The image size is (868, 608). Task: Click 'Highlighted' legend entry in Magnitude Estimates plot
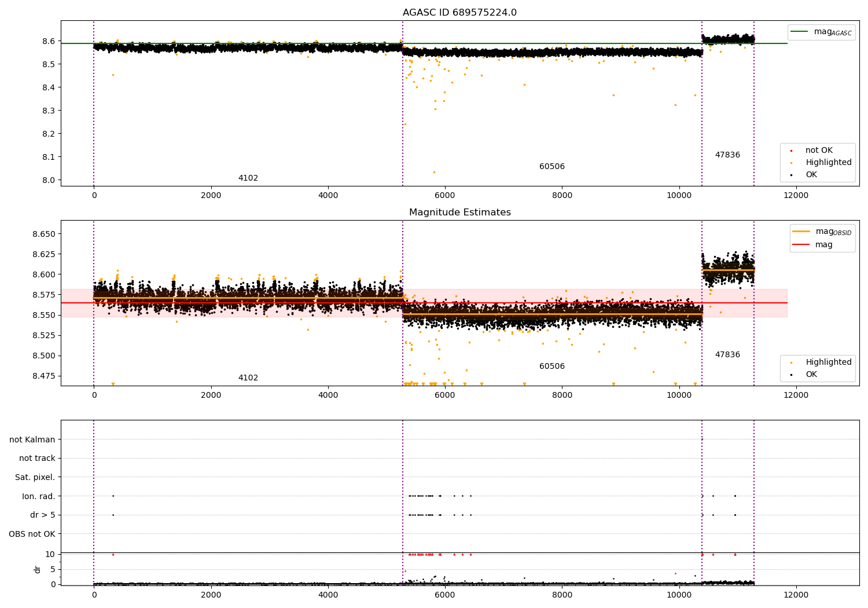tap(829, 362)
